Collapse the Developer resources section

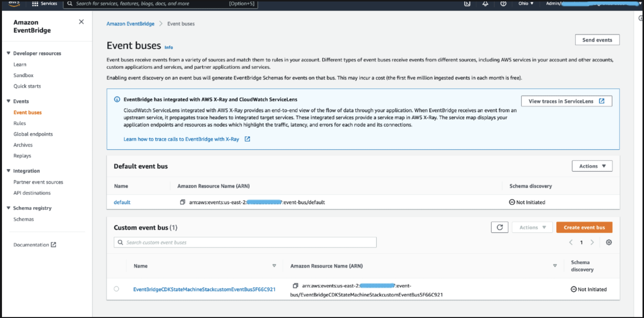coord(8,53)
